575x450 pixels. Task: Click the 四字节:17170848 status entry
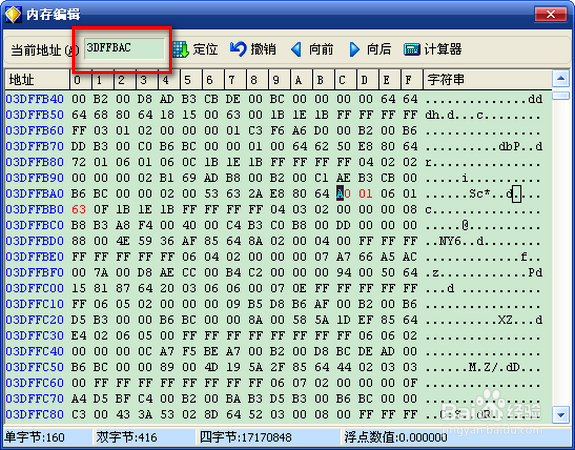pos(245,437)
